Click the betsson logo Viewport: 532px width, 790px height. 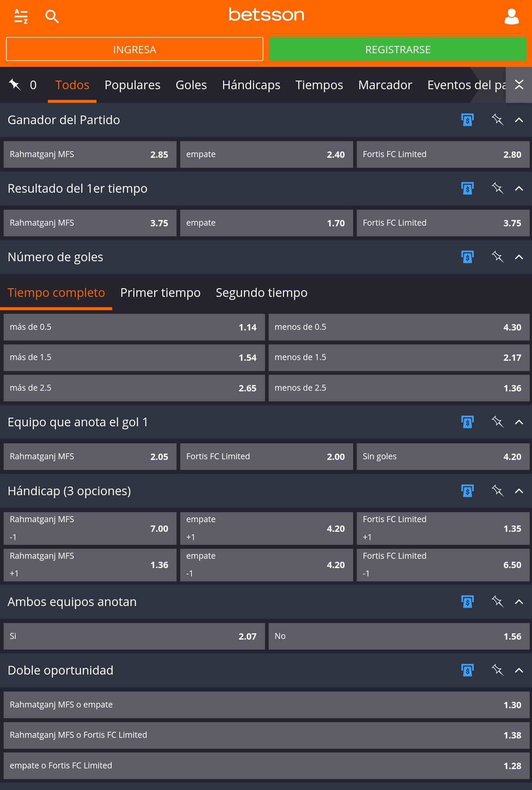[x=266, y=15]
